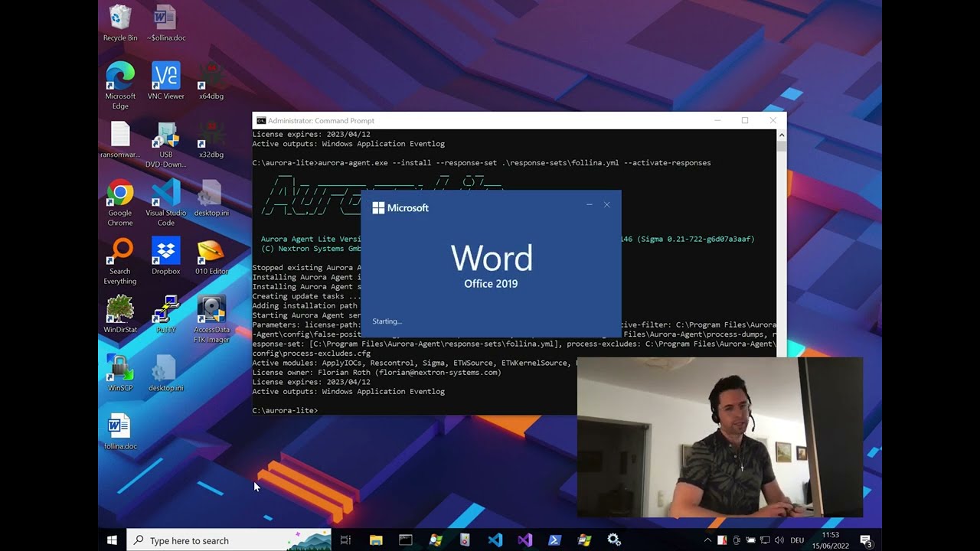Select the USB DVD Download Tool shortcut
980x551 pixels.
166,145
